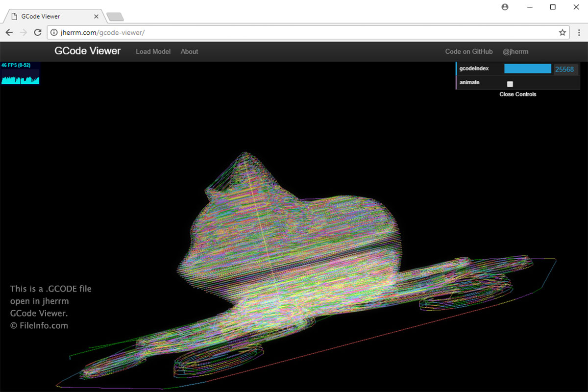This screenshot has width=588, height=392.
Task: Maximize the browser window
Action: pyautogui.click(x=553, y=7)
